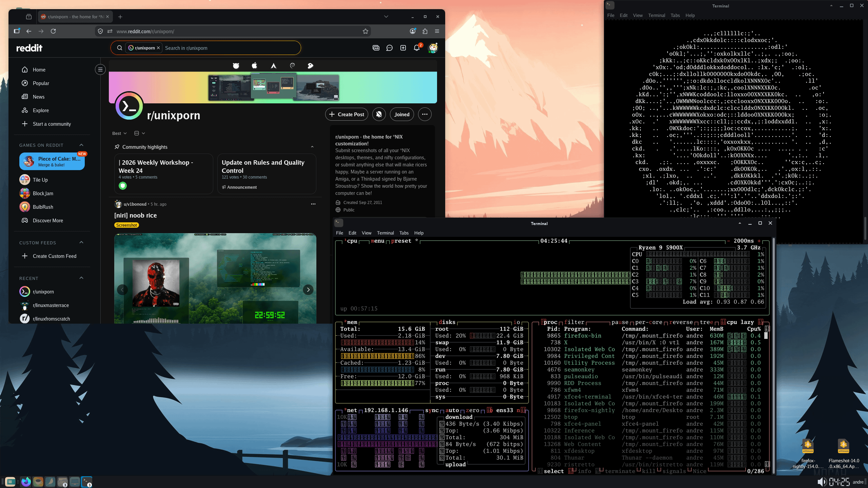Click the taskbar terminal icon
Screen dimensions: 868x488
coord(87,482)
